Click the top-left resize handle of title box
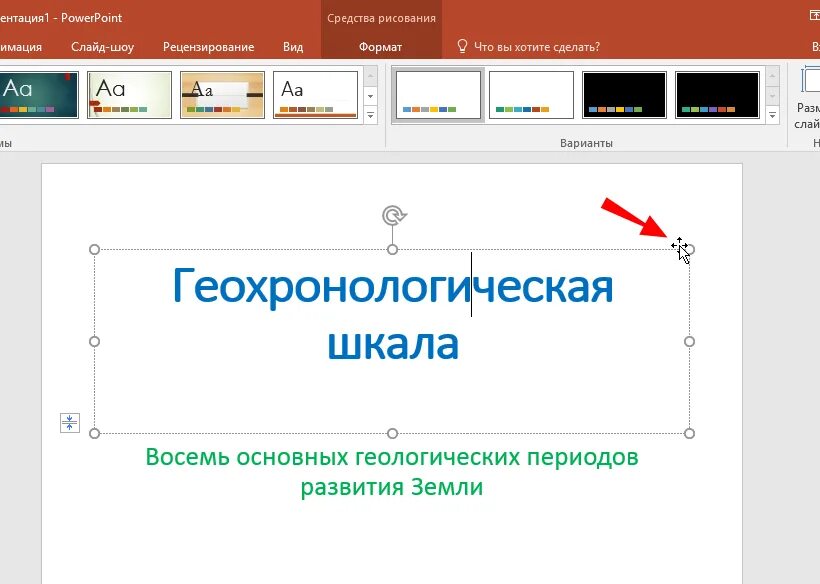The height and width of the screenshot is (584, 820). (x=95, y=249)
